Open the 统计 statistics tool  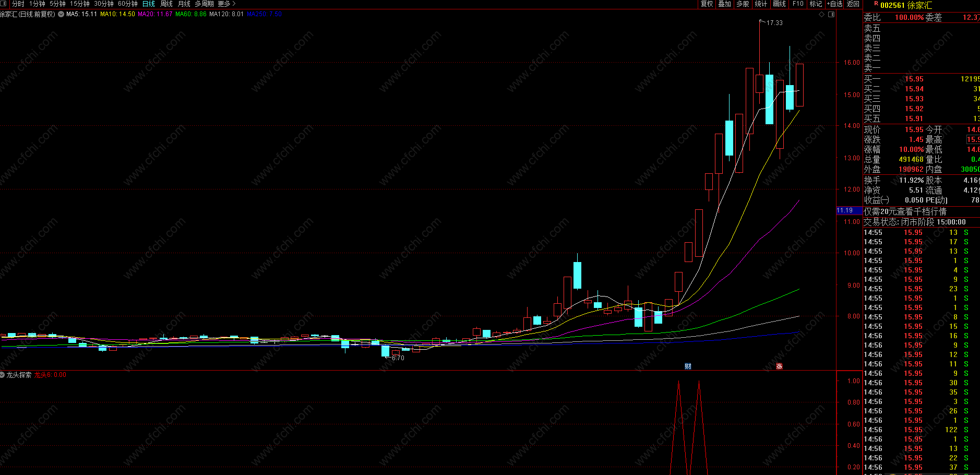[761, 4]
